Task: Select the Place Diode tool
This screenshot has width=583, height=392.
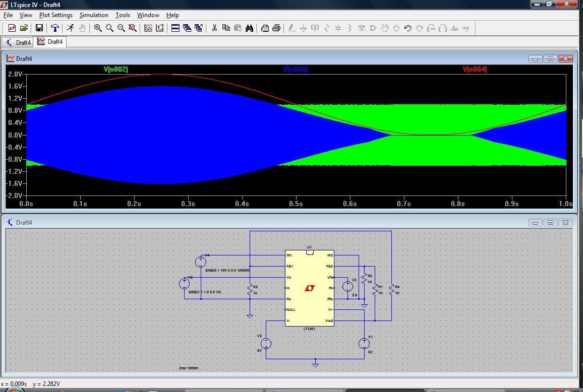Action: tap(362, 28)
